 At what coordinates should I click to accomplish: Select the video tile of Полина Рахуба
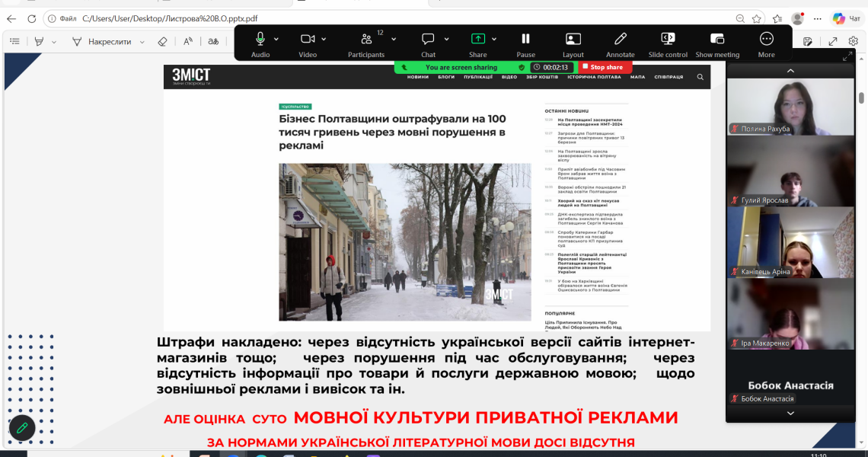click(790, 107)
